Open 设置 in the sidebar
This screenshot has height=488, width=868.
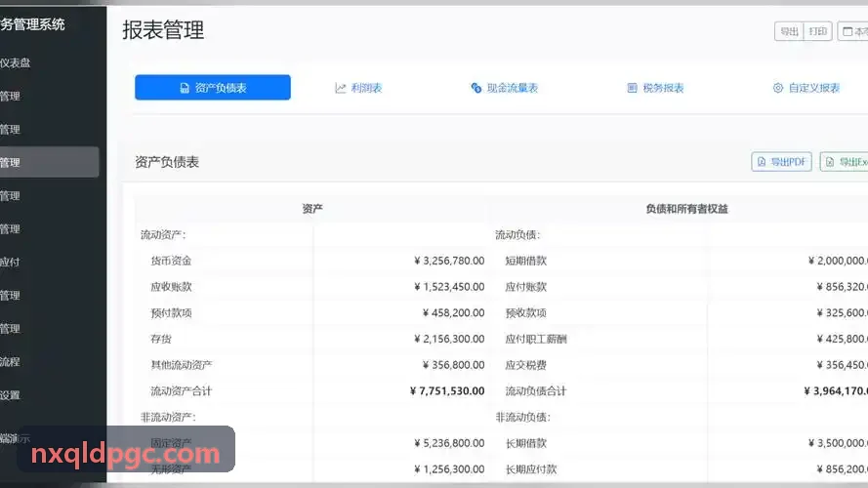click(x=10, y=395)
